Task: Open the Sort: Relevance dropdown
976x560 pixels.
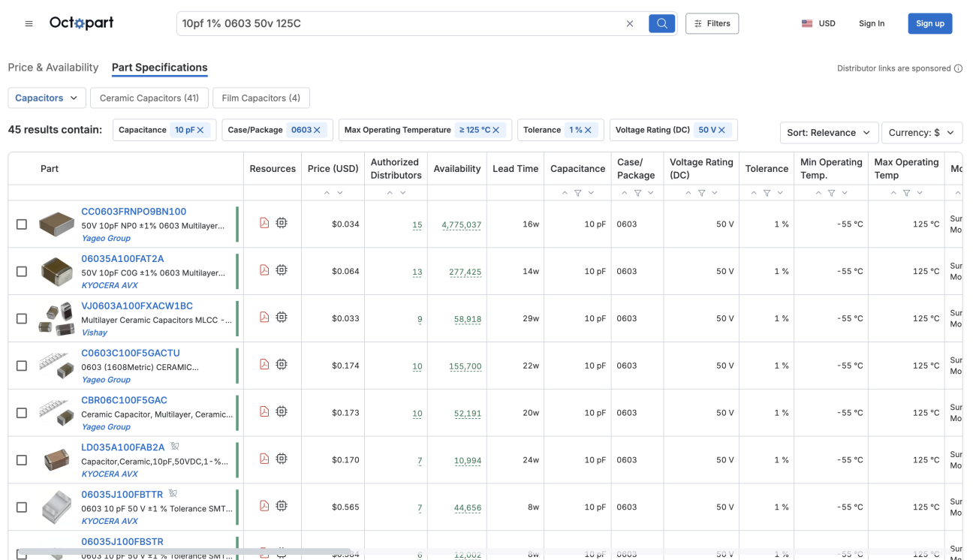Action: point(829,133)
